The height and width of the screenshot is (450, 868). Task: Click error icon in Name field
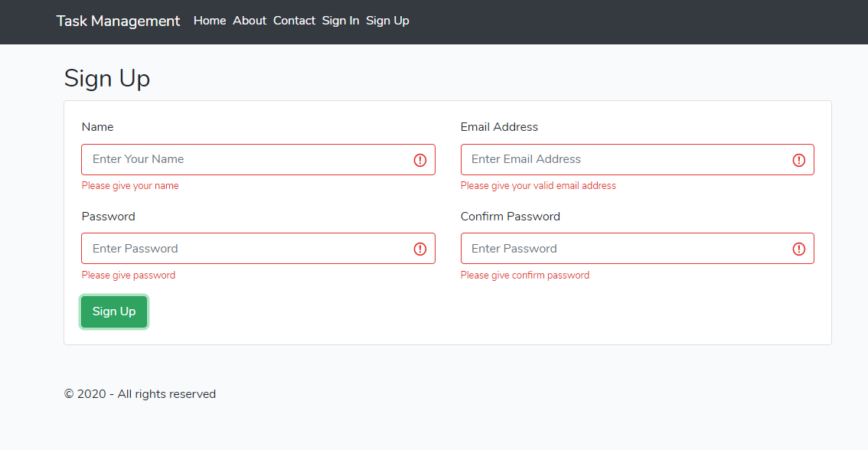click(420, 160)
